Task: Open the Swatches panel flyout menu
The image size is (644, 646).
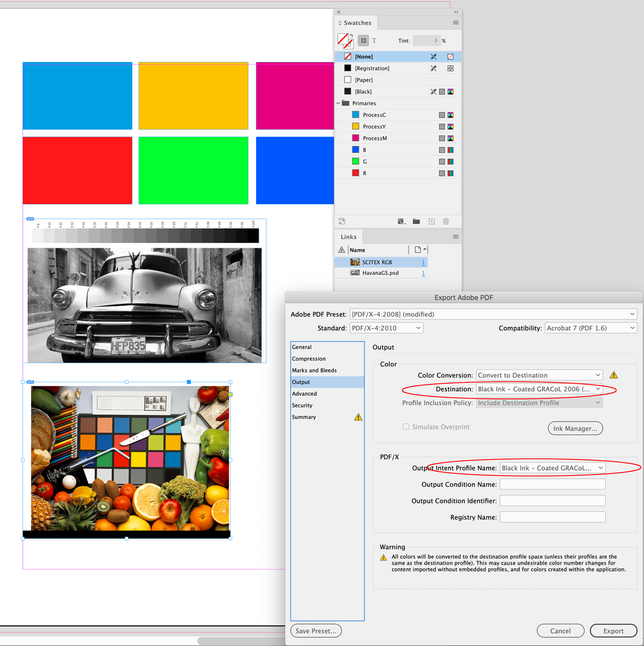Action: 455,23
